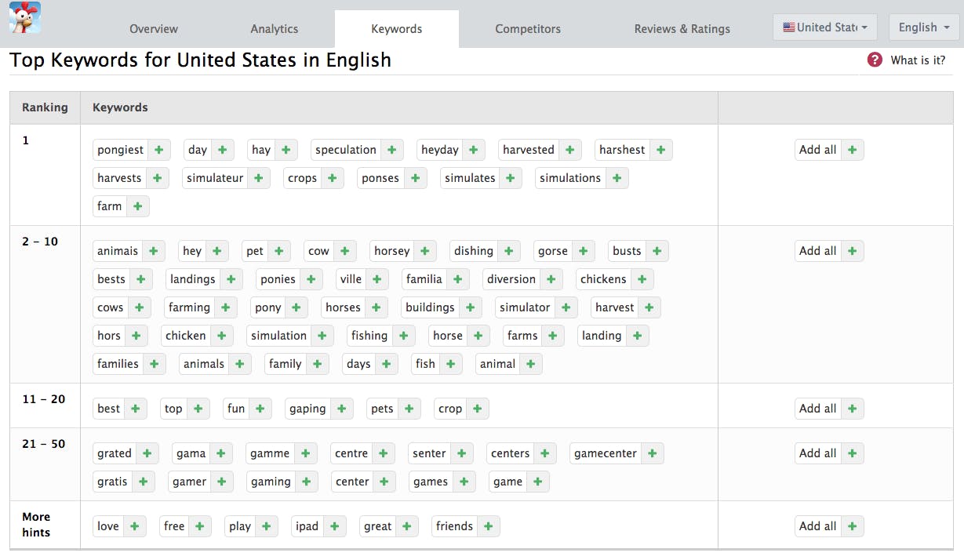
Task: Add 'gamecenter' keyword using its plus icon
Action: coord(652,453)
